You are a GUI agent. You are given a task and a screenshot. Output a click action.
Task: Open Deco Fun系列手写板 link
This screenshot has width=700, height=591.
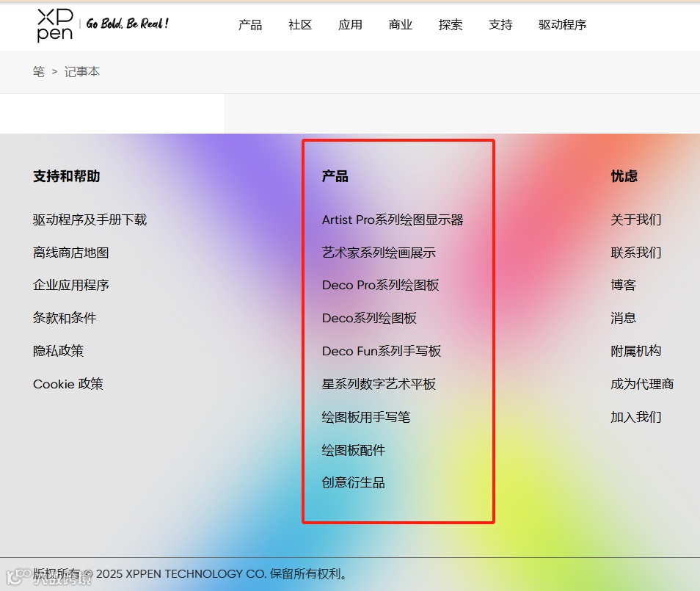382,351
